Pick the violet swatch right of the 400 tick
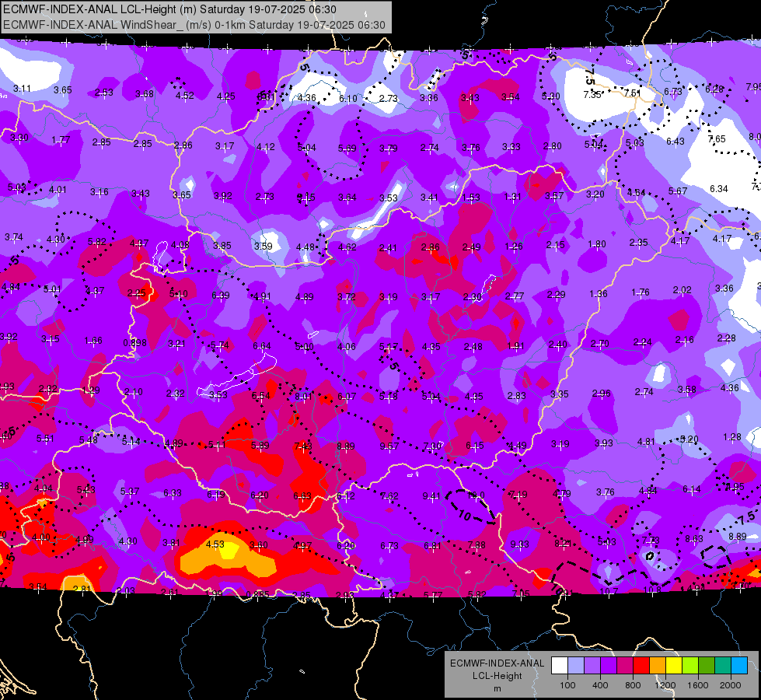The image size is (761, 700). pyautogui.click(x=609, y=666)
